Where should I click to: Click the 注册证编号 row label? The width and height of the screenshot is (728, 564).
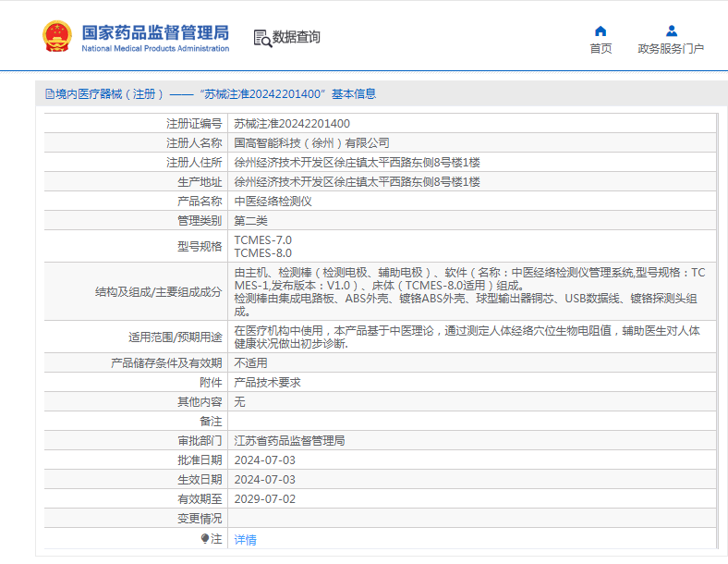point(194,124)
